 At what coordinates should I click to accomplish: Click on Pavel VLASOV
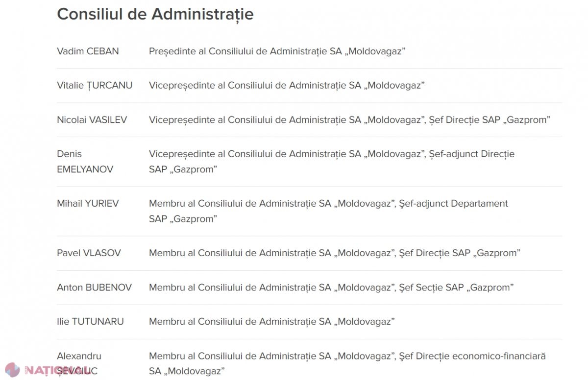89,253
